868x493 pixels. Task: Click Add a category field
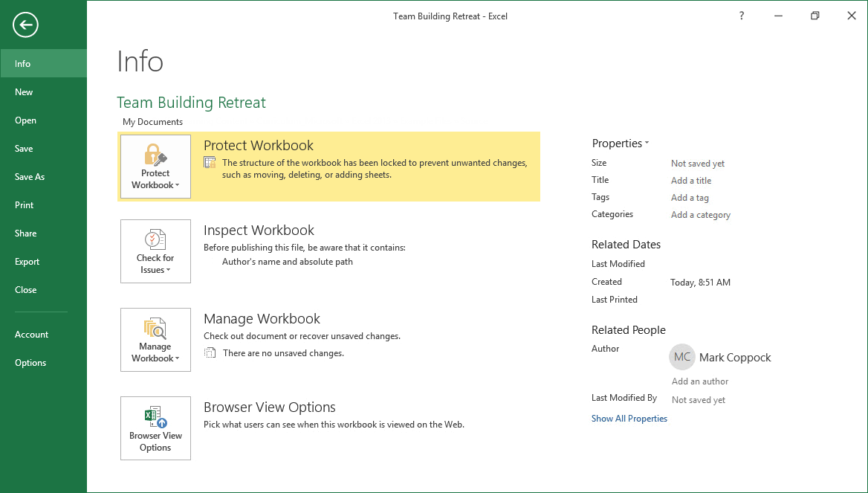(701, 215)
